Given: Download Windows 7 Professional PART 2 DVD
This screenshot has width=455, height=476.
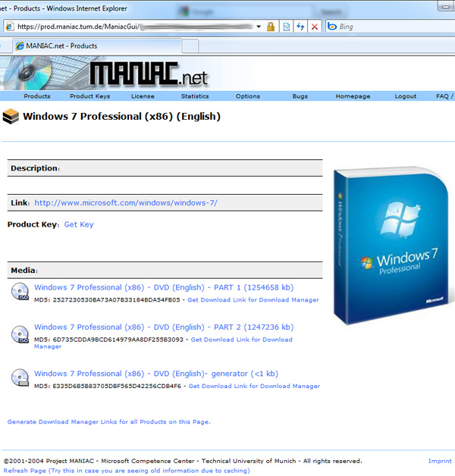Looking at the screenshot, I should pyautogui.click(x=164, y=327).
